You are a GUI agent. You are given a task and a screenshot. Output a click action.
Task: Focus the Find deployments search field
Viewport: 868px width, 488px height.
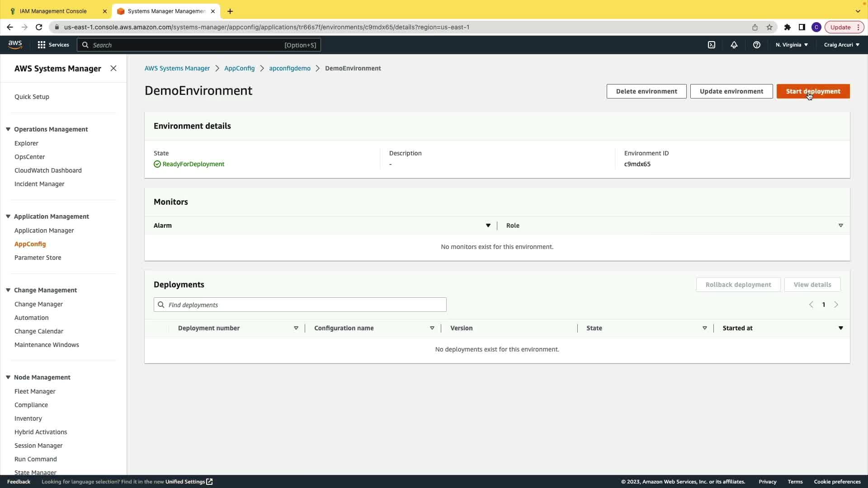coord(300,305)
